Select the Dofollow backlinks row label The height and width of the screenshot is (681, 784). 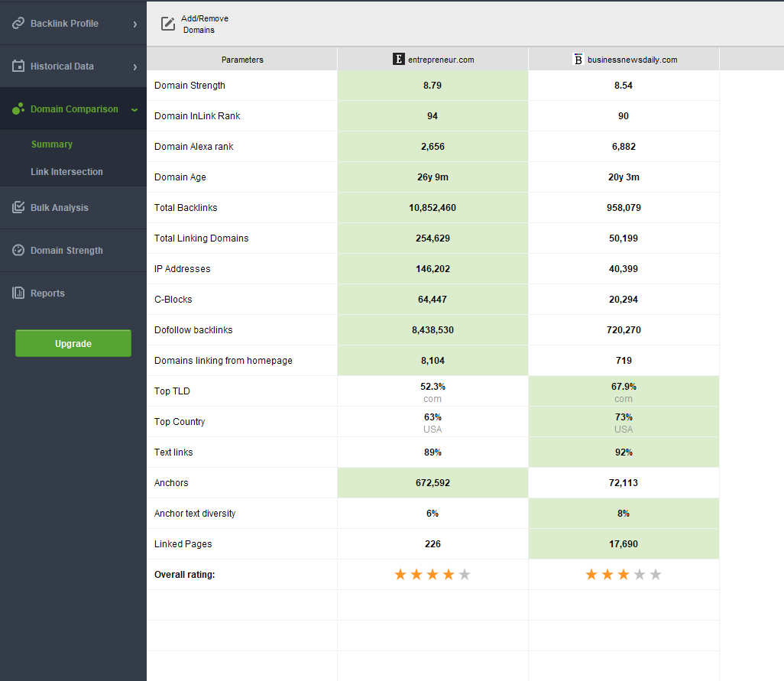[x=193, y=329]
